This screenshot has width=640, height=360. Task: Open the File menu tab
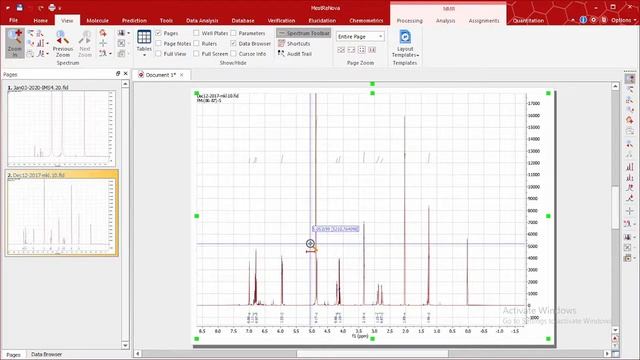(x=13, y=20)
